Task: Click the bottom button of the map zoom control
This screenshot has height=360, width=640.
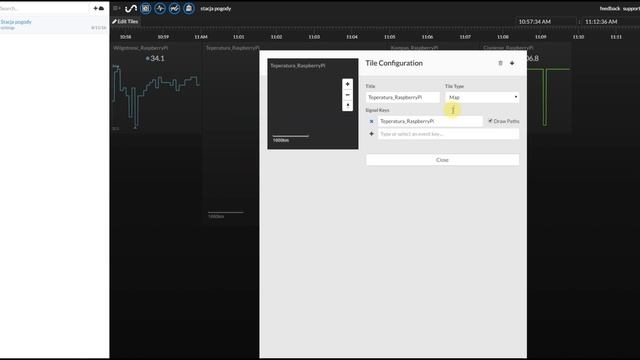Action: click(x=347, y=105)
